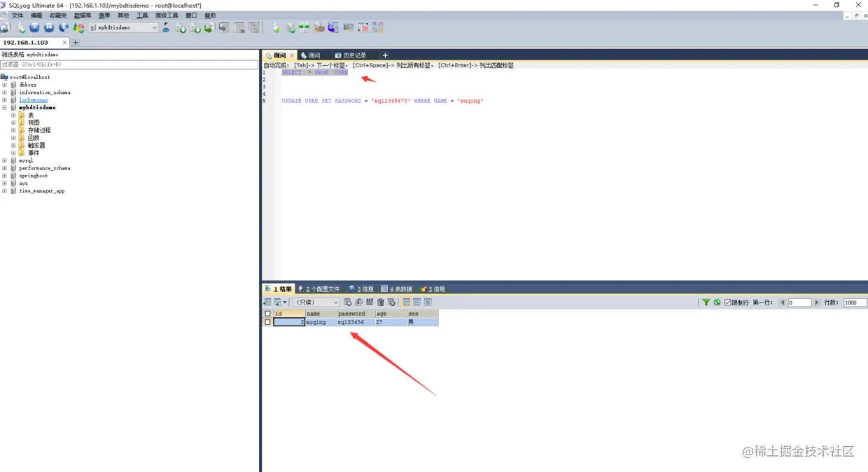Click the double-arrow Execute All Queries icon

coord(49,27)
